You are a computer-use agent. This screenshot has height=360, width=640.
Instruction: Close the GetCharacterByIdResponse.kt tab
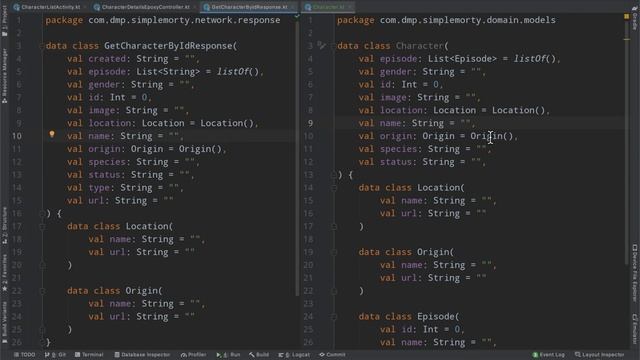[x=293, y=7]
